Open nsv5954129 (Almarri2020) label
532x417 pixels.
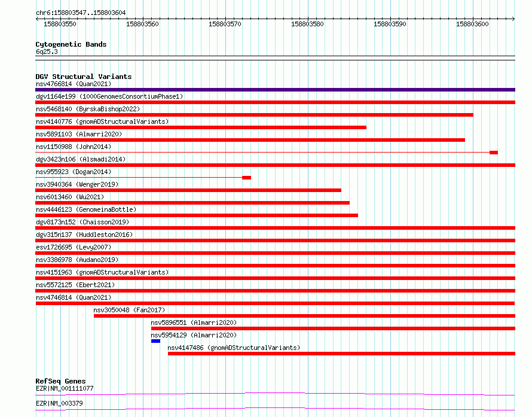194,335
